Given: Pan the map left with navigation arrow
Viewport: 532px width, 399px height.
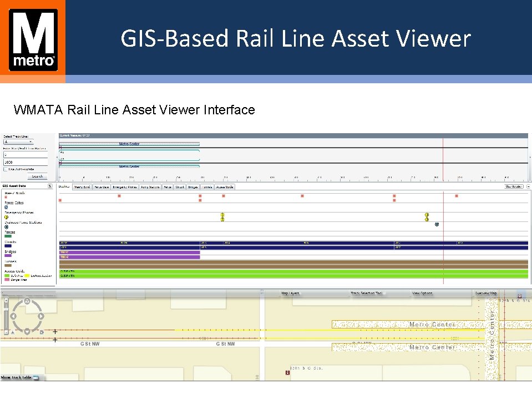Looking at the screenshot, I should (x=13, y=316).
